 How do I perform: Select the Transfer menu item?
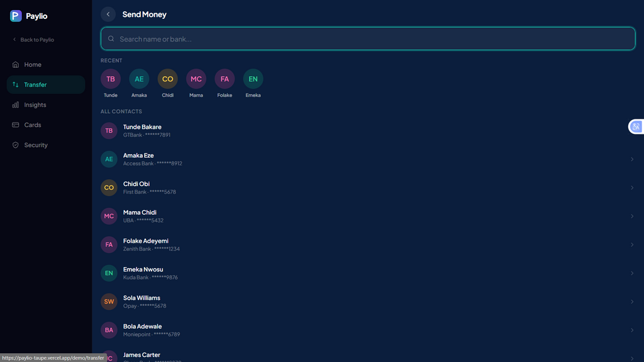point(46,85)
